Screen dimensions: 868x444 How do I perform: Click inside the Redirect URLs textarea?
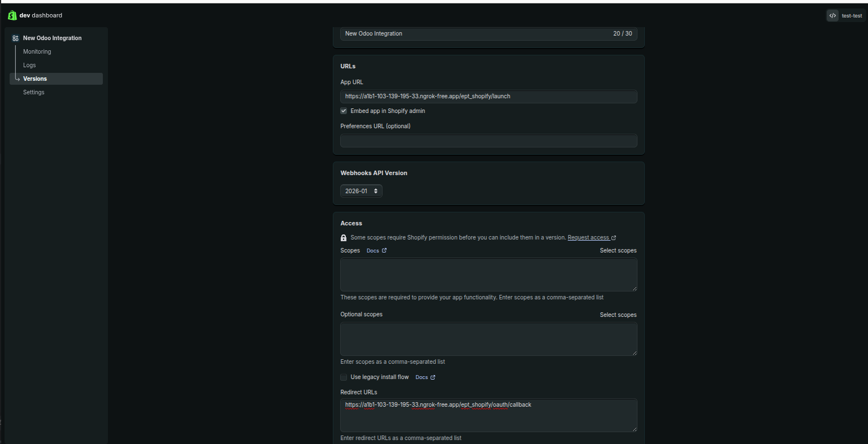pos(488,415)
